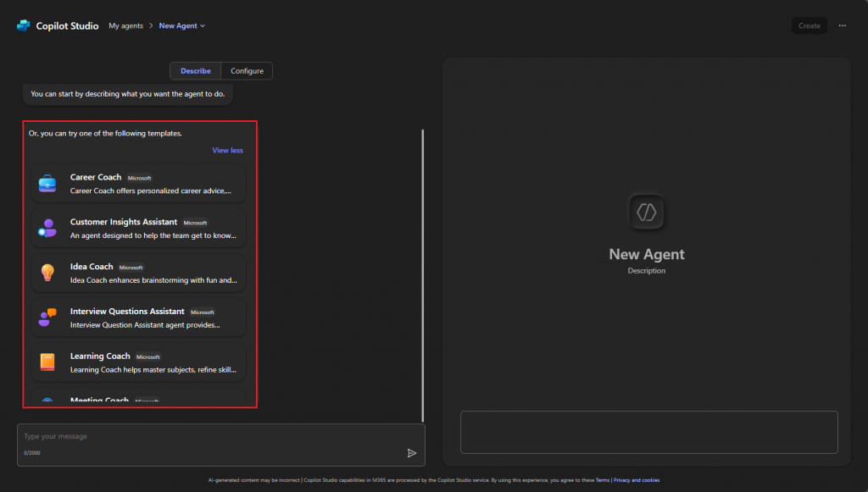Select the Customer Insights Assistant template title
The height and width of the screenshot is (492, 868).
124,222
